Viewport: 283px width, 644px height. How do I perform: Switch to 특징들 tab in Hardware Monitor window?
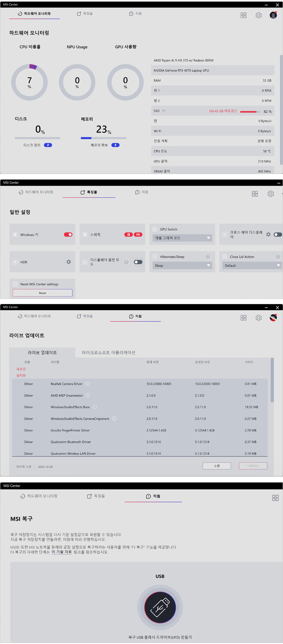pyautogui.click(x=85, y=14)
